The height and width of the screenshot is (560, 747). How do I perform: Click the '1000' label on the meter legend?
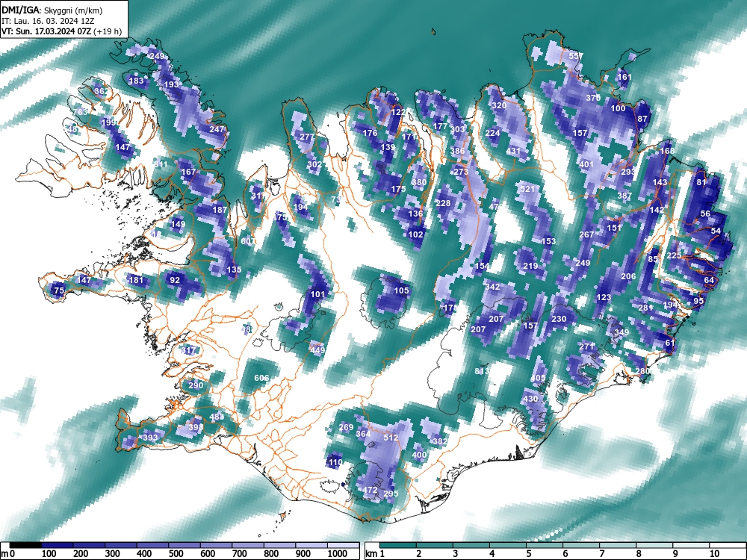338,554
